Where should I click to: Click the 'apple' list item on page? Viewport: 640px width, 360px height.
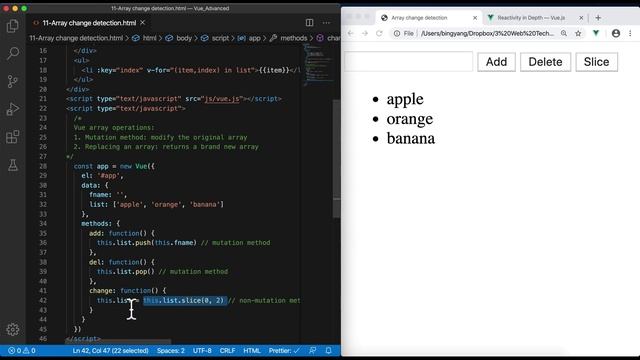[x=405, y=99]
